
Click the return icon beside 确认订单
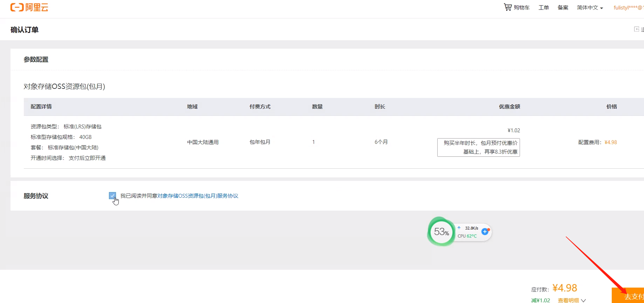coord(637,29)
